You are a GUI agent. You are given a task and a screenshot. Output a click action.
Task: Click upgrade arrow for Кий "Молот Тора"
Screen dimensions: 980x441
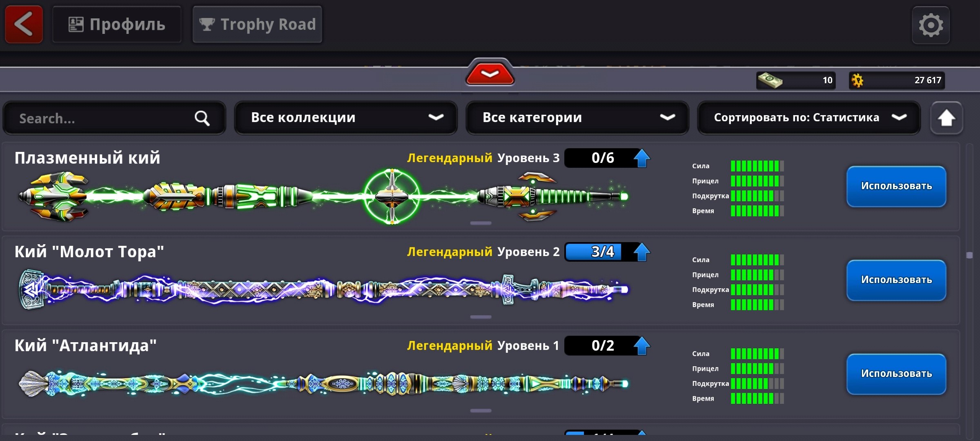tap(641, 252)
